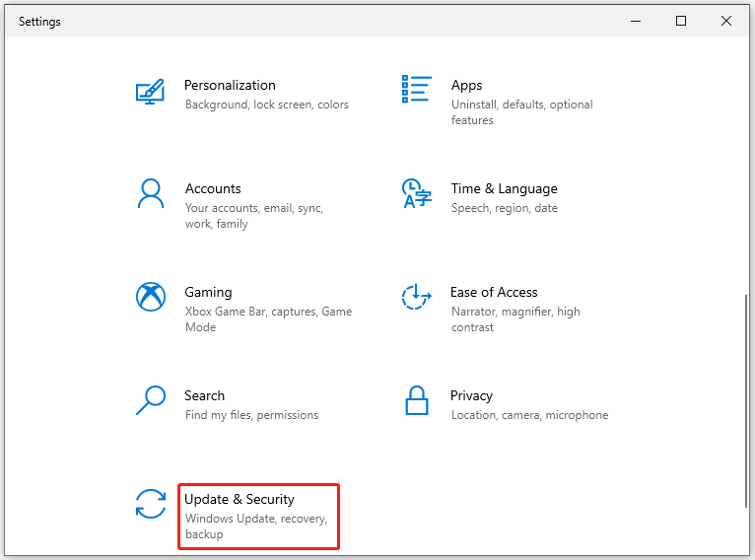The width and height of the screenshot is (755, 560).
Task: Click 'Uninstall, defaults, optional features' text
Action: (522, 112)
